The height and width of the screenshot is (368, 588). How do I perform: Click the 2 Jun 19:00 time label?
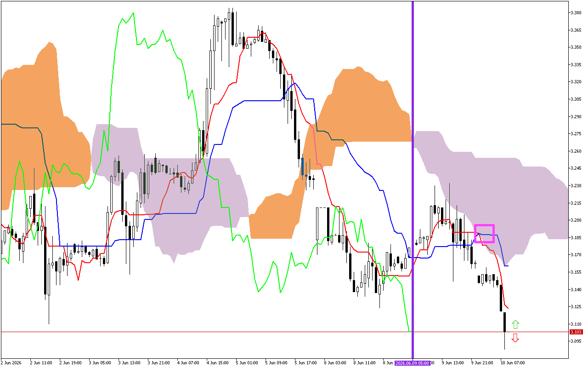point(70,363)
